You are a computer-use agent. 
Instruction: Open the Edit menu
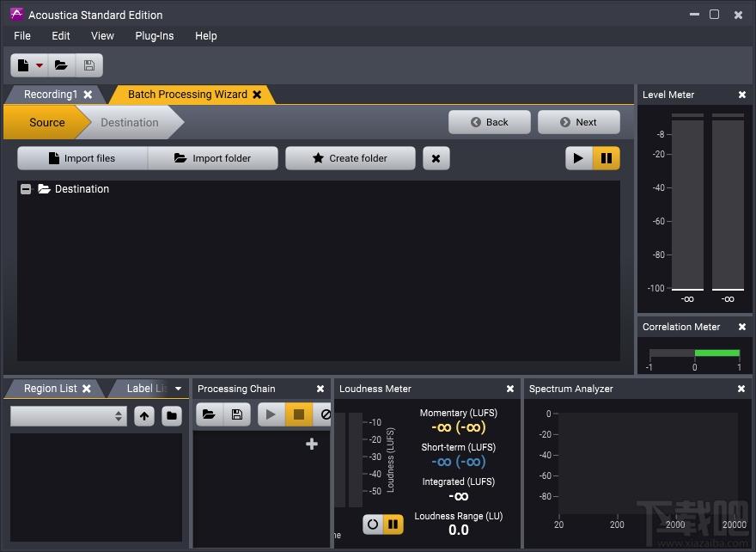pos(61,36)
